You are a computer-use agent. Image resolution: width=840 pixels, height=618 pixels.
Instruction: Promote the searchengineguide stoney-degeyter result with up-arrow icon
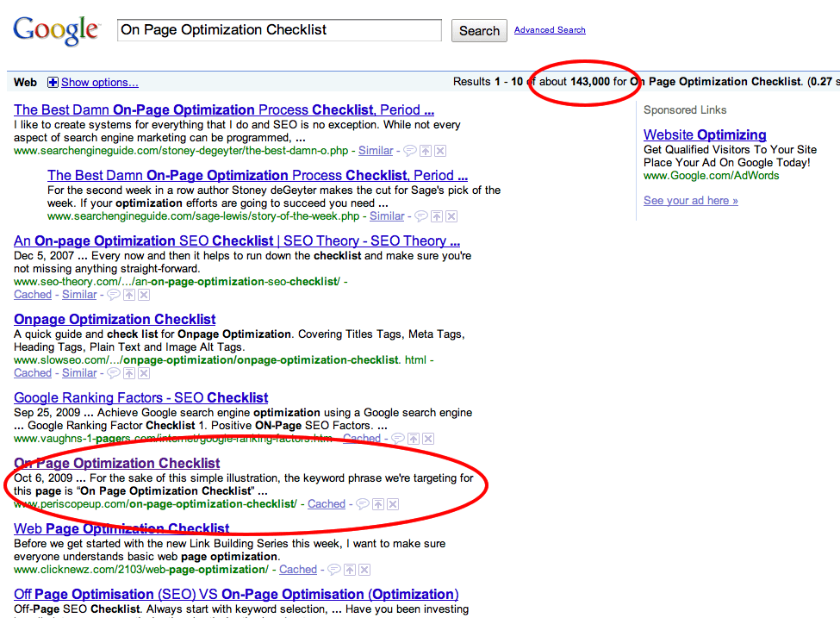(426, 151)
